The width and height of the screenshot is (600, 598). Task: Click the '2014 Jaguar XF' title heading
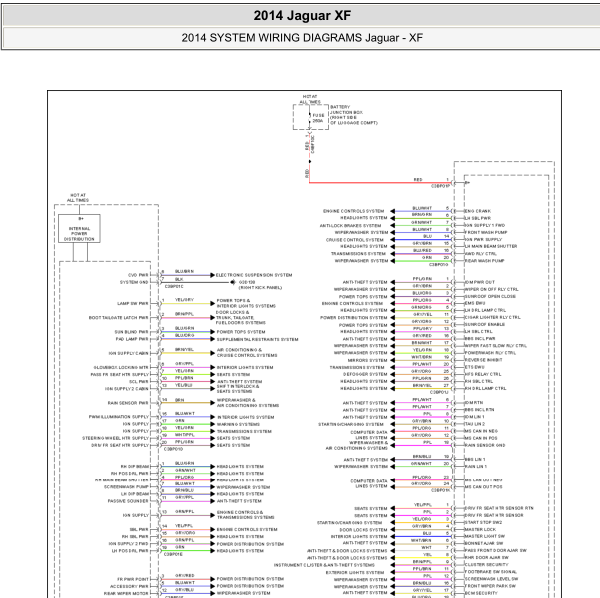302,15
